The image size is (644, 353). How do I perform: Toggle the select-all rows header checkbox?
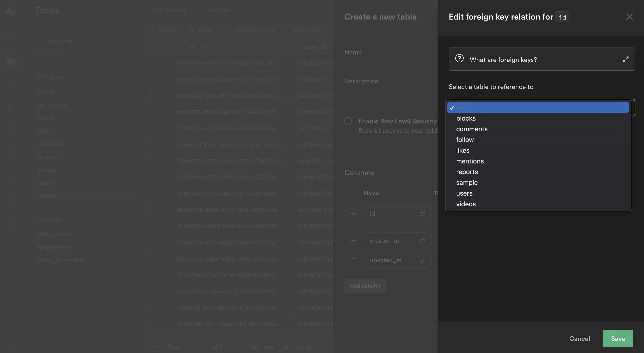pos(151,47)
